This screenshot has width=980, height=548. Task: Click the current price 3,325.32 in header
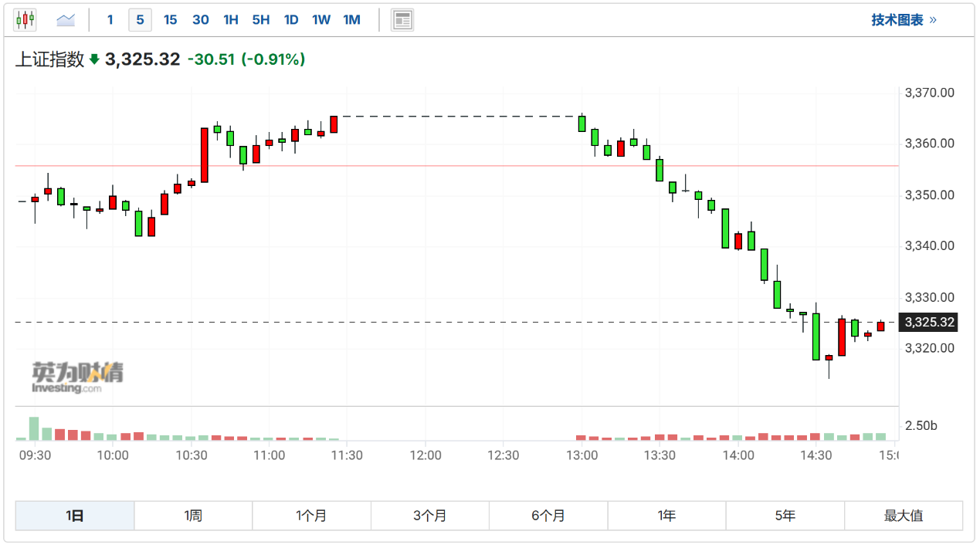(142, 59)
